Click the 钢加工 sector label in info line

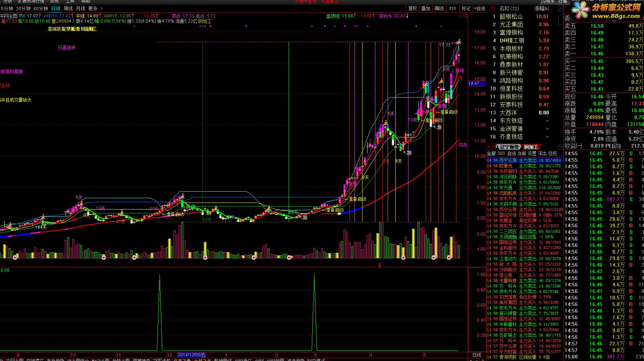click(205, 21)
